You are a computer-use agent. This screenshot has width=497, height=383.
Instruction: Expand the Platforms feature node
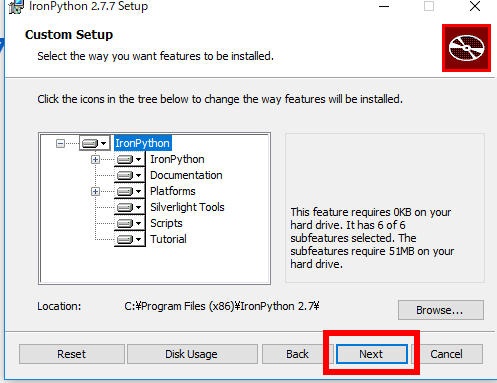[x=95, y=192]
